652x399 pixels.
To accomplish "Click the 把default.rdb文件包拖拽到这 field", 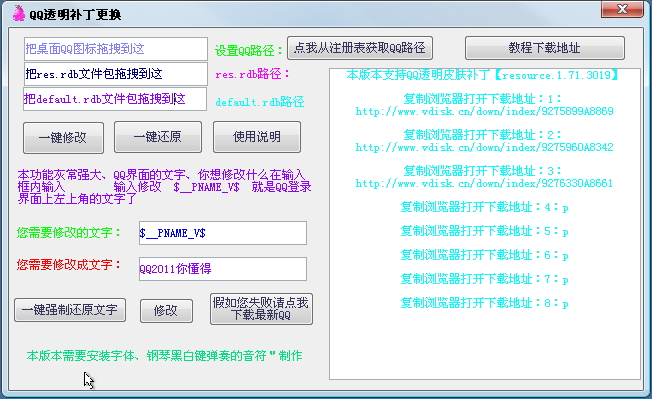I will (115, 99).
